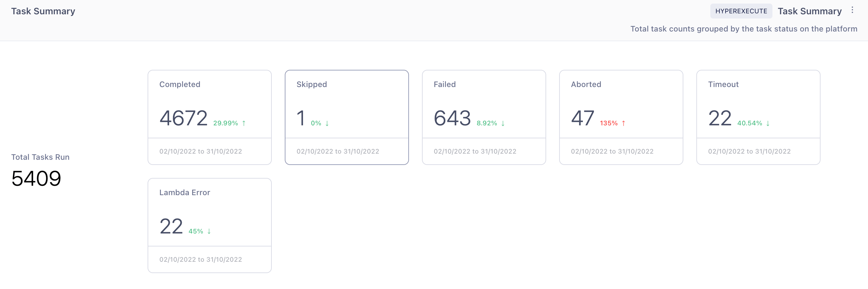Click the Timeout count of 22
The image size is (868, 289).
pos(720,118)
